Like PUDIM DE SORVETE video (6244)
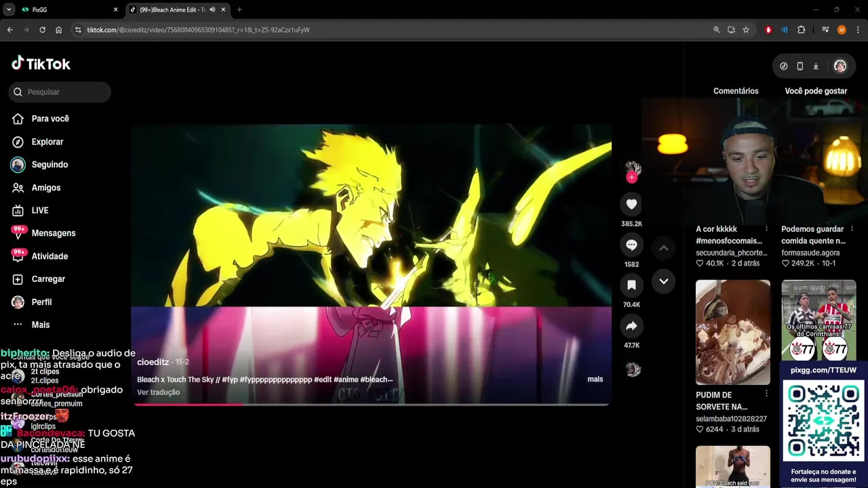The image size is (868, 488). click(701, 430)
